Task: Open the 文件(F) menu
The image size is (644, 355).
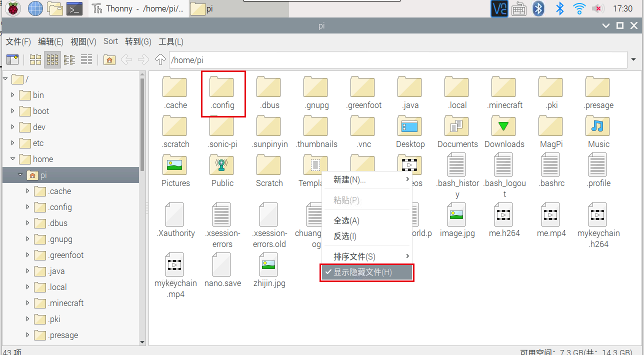Action: pos(18,41)
